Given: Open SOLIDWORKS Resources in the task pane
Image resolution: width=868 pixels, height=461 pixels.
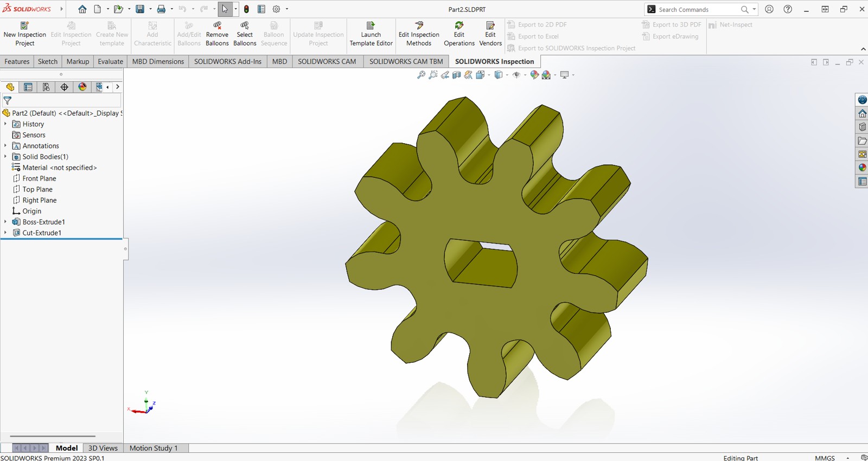Looking at the screenshot, I should (862, 113).
